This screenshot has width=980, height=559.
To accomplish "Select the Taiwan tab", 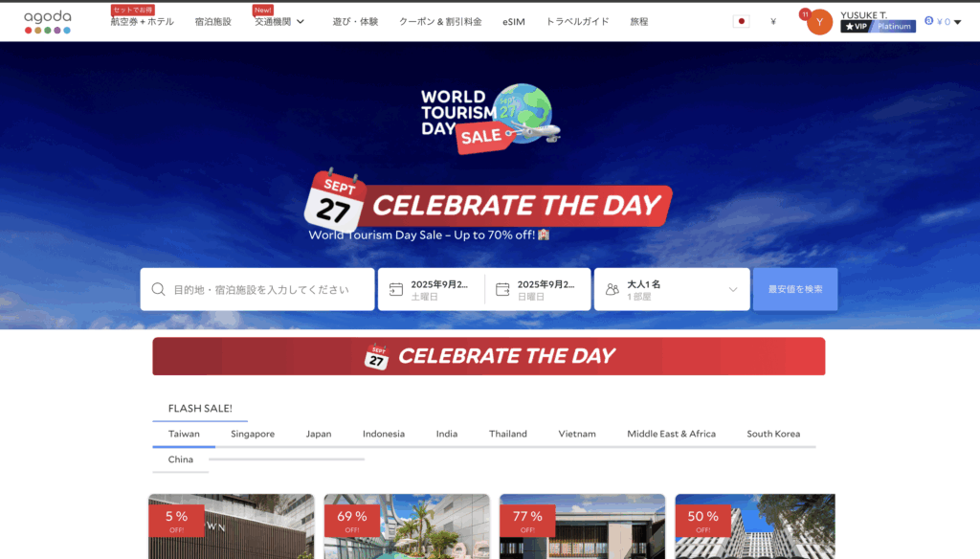I will [184, 434].
